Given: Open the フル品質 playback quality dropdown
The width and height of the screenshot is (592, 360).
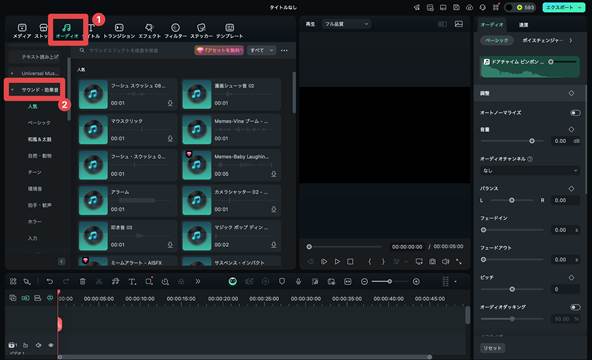Looking at the screenshot, I should (x=346, y=24).
